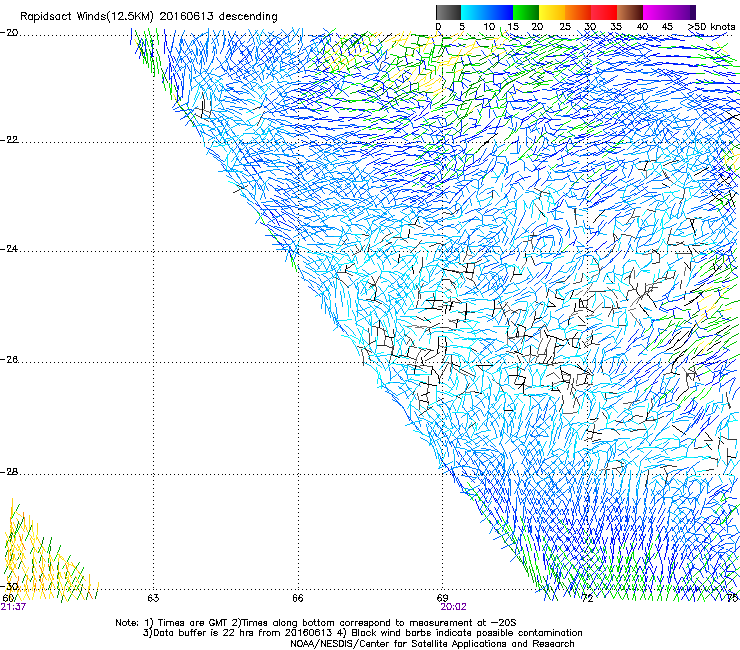The height and width of the screenshot is (650, 740).
Task: Click the yellow 20–25 knots legend color
Action: click(x=552, y=12)
